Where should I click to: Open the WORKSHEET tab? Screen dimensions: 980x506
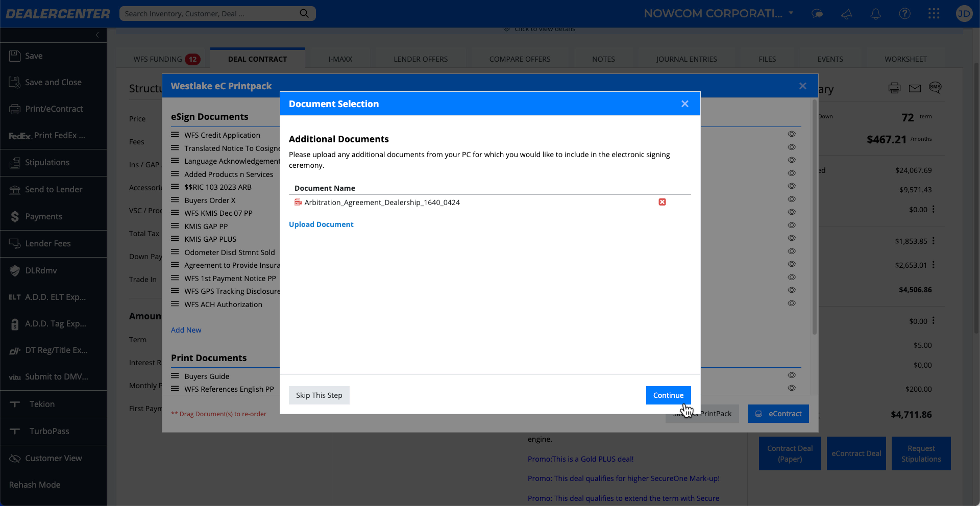(905, 59)
